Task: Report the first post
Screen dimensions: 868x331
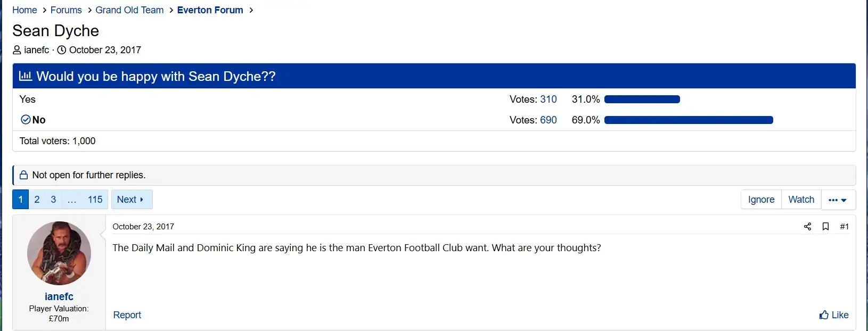Action: [127, 315]
